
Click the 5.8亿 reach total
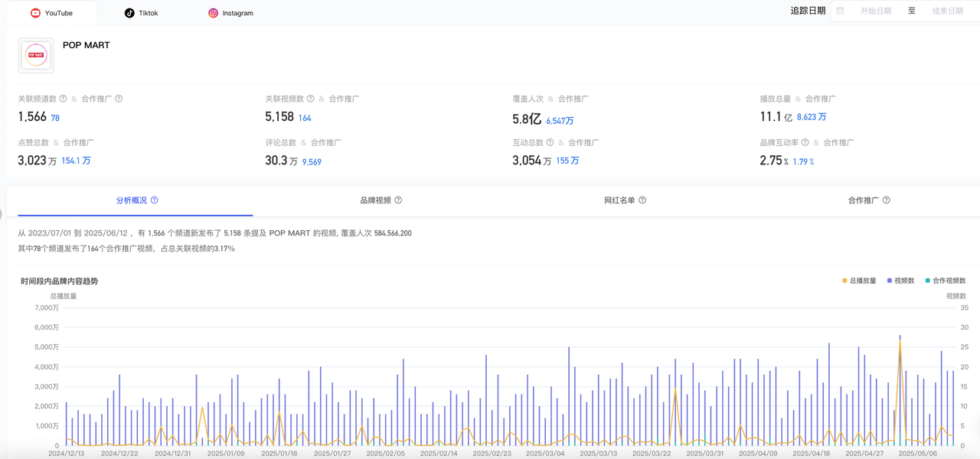527,119
